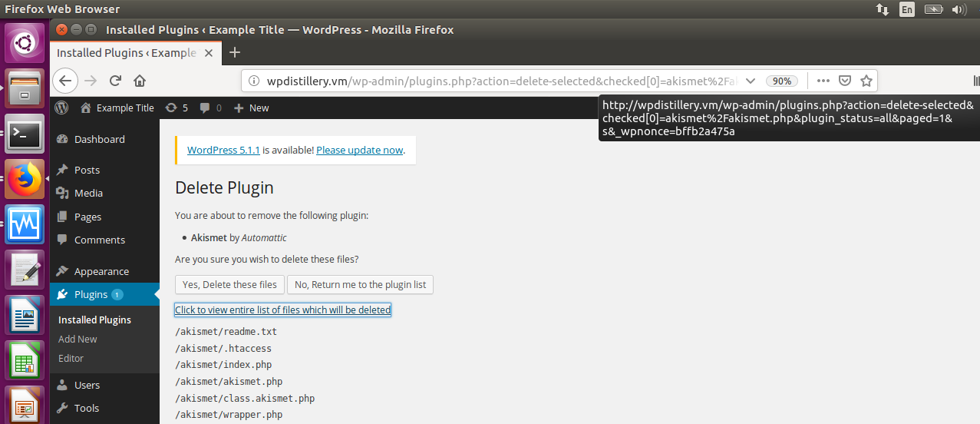The width and height of the screenshot is (980, 424).
Task: Open the 5 pending updates indicator
Action: click(177, 108)
